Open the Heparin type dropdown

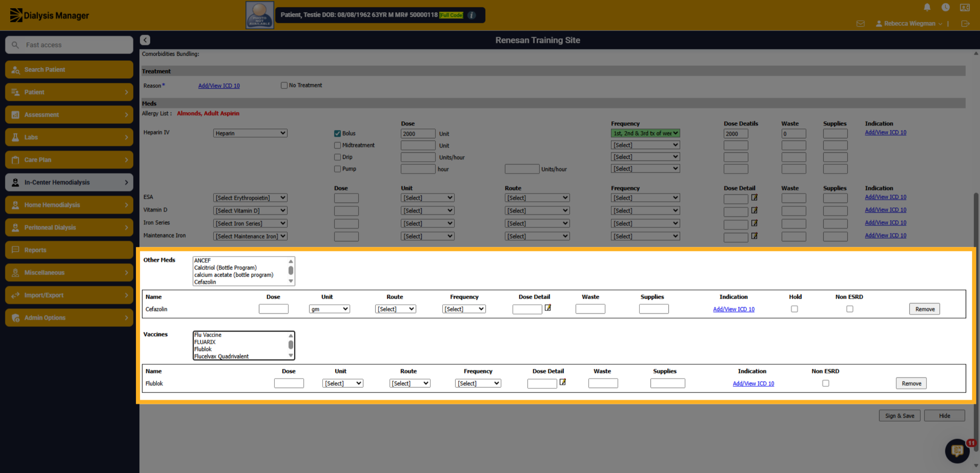click(250, 133)
